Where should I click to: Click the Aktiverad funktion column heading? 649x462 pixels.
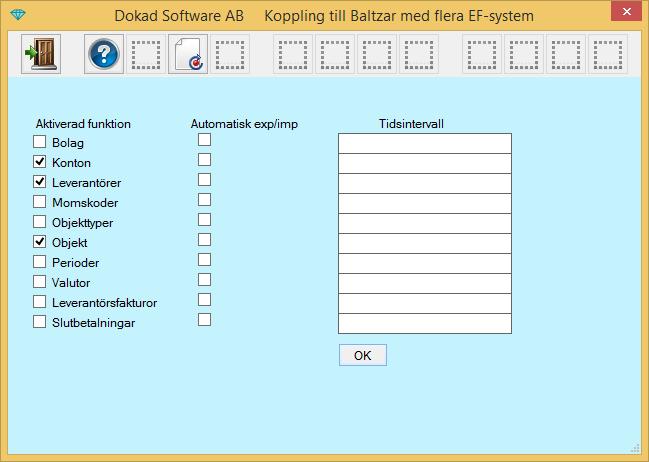tap(83, 124)
